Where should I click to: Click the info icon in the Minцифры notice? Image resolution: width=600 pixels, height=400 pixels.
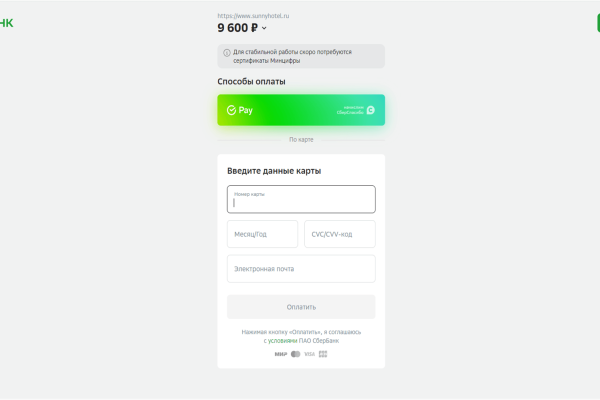[226, 52]
